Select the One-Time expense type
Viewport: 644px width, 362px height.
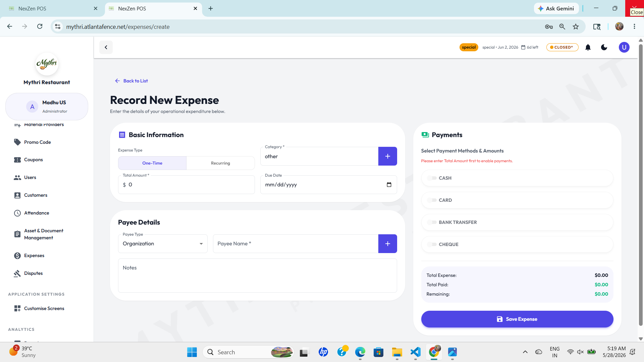click(x=152, y=163)
